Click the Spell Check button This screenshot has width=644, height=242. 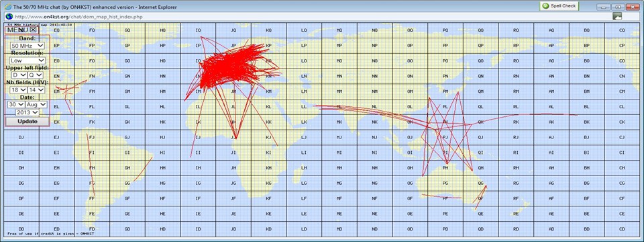pyautogui.click(x=559, y=6)
